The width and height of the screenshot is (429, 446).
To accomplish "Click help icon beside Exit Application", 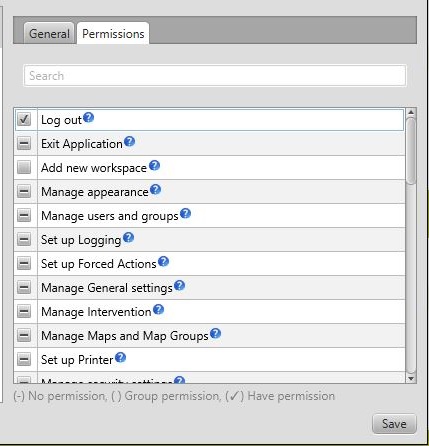I will point(129,141).
